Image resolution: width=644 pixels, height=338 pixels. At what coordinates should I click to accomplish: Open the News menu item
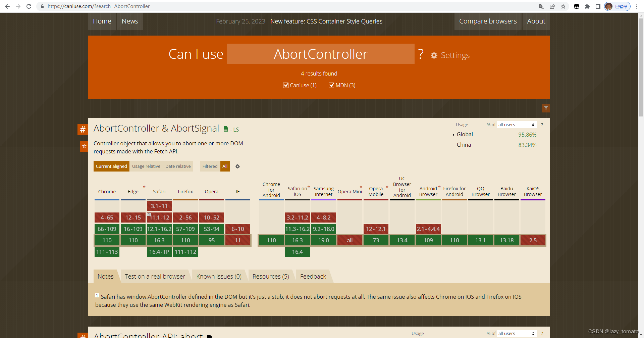click(130, 21)
